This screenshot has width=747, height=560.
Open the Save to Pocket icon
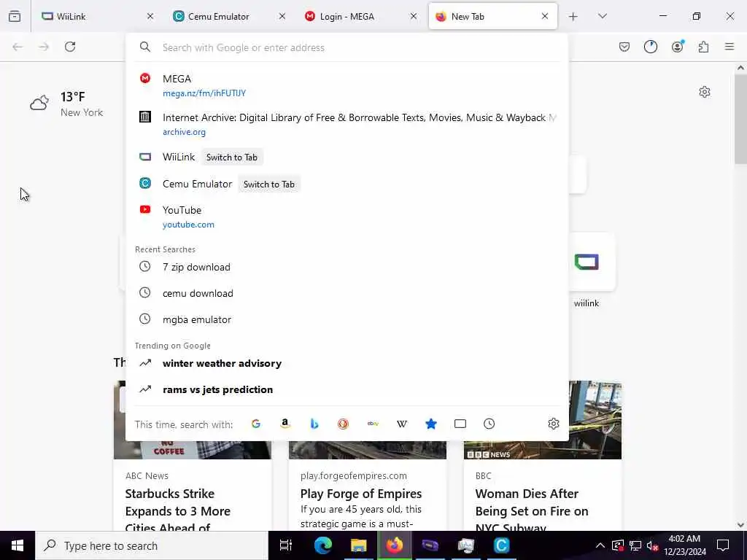[624, 47]
